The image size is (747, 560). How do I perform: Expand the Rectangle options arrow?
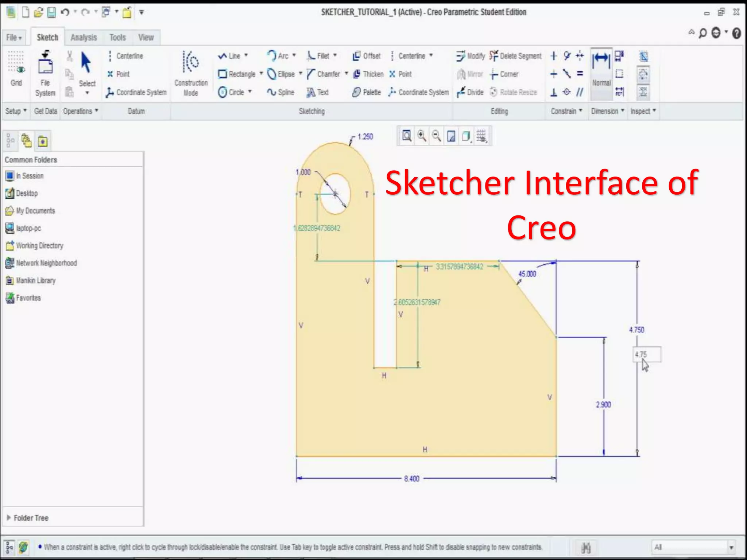tap(261, 74)
